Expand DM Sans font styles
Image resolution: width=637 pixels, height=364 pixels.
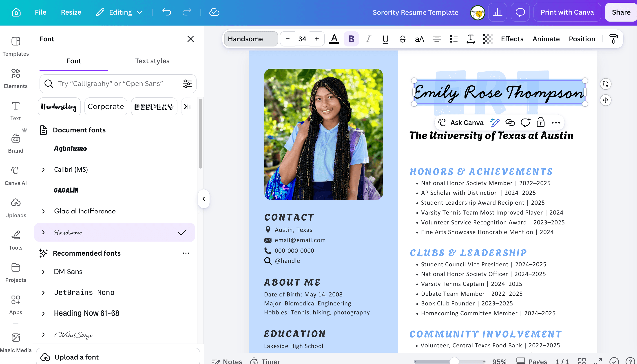(x=43, y=272)
